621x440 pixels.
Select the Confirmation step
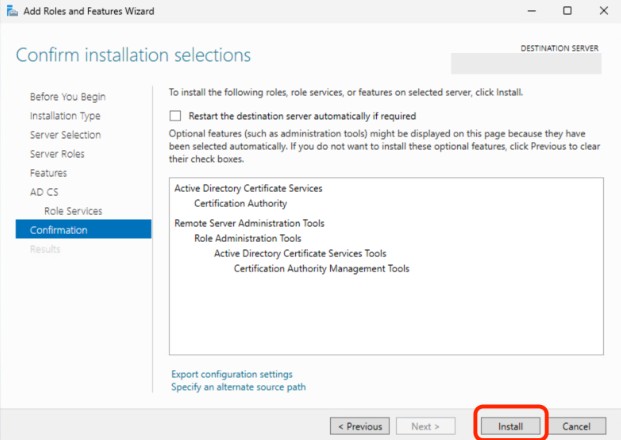point(59,230)
